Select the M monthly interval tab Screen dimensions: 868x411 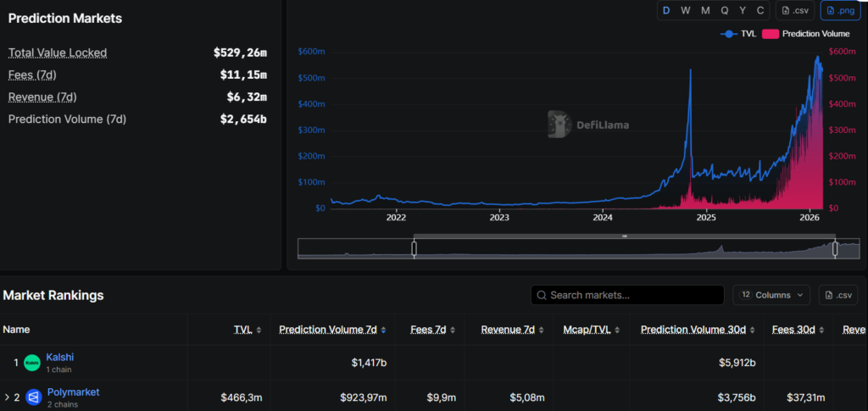click(x=705, y=10)
